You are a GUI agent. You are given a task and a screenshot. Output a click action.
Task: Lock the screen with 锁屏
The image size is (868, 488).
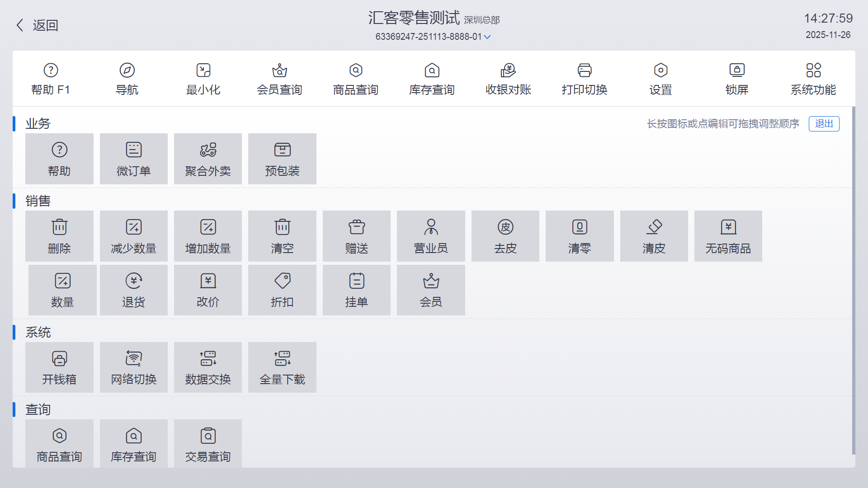coord(737,79)
